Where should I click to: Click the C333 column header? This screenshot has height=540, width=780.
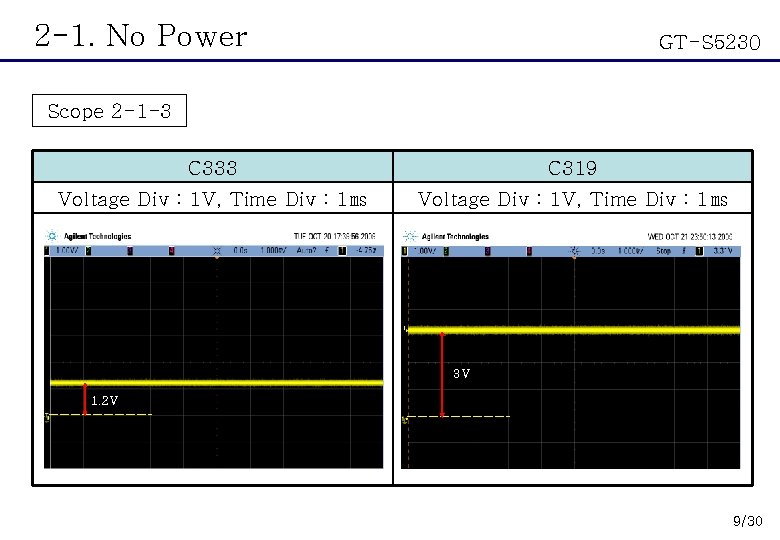[212, 168]
